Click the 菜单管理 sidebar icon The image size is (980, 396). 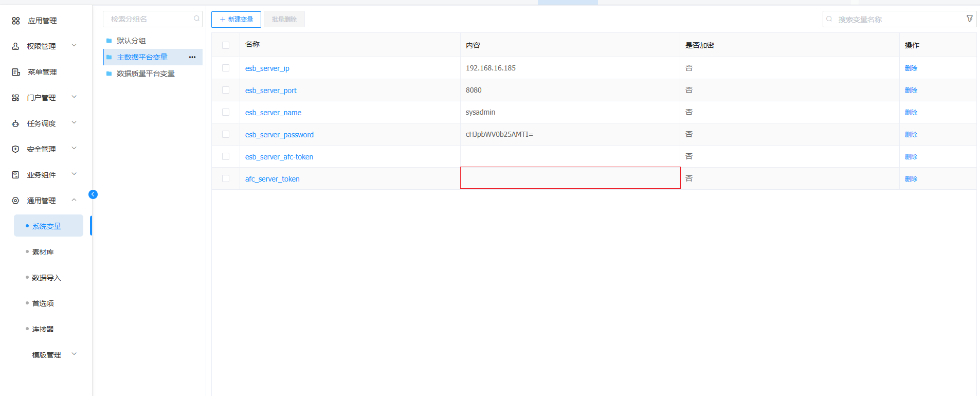(16, 72)
